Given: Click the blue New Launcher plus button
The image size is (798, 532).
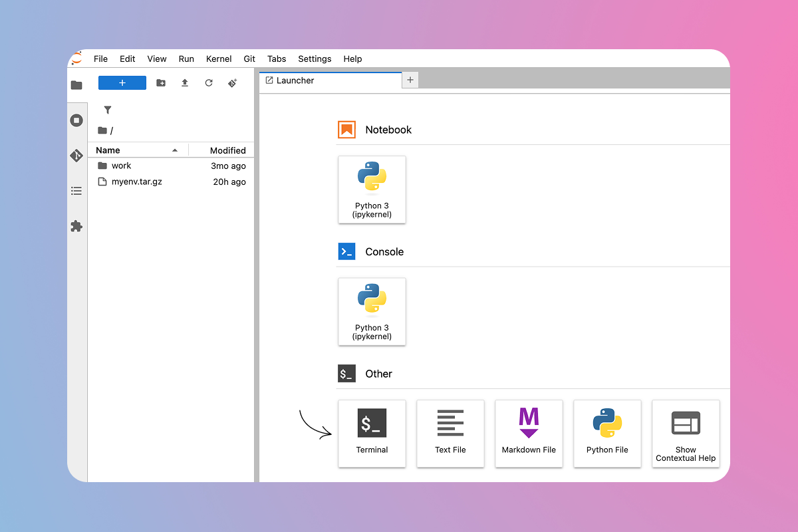Looking at the screenshot, I should [x=122, y=82].
